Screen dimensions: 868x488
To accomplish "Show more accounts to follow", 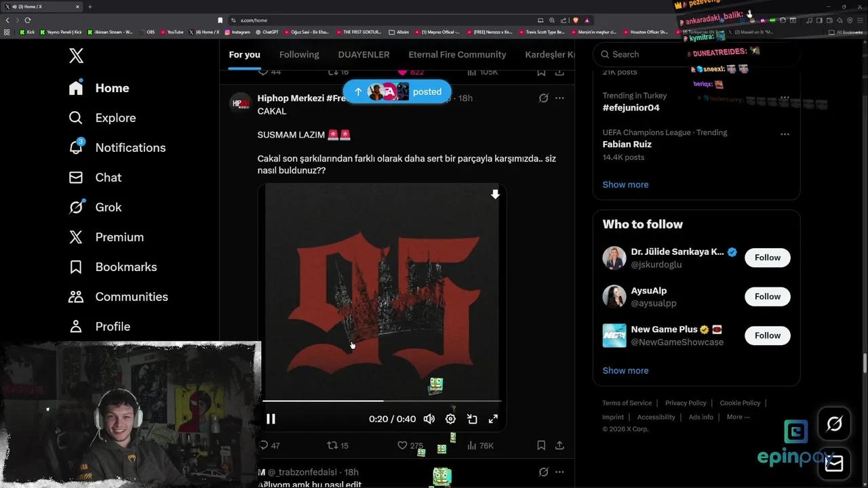I will [625, 371].
